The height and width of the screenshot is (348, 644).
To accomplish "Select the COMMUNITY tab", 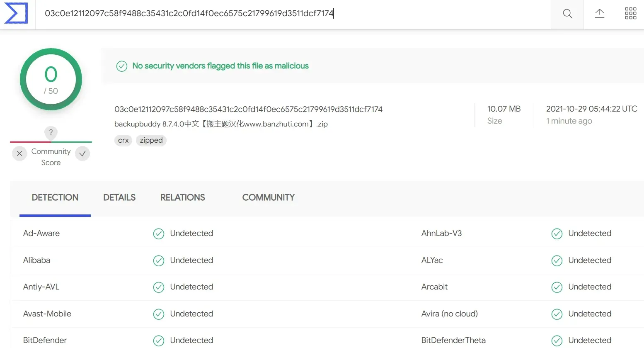I will [269, 197].
